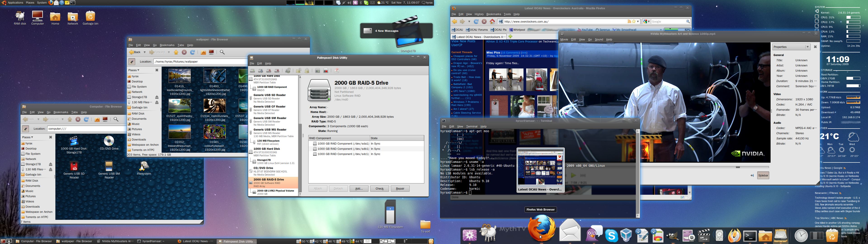The image size is (868, 244).
Task: Open a new Firefox tab with the green plus
Action: click(510, 36)
